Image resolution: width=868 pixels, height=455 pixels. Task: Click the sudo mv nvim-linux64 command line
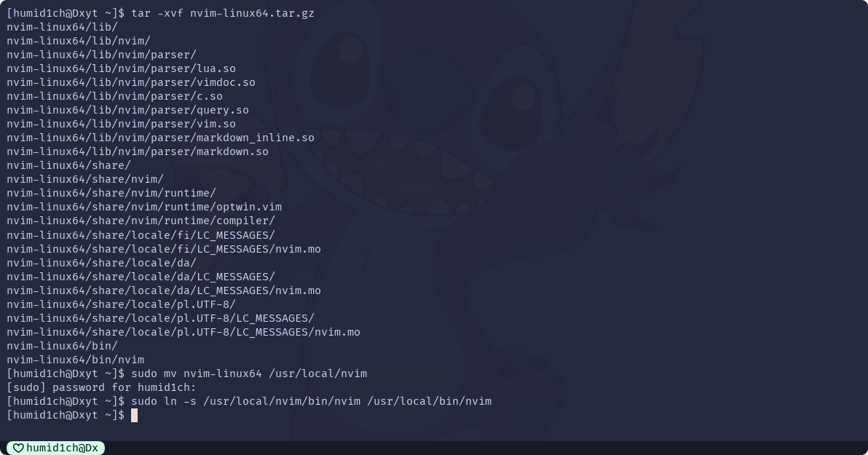pos(249,373)
